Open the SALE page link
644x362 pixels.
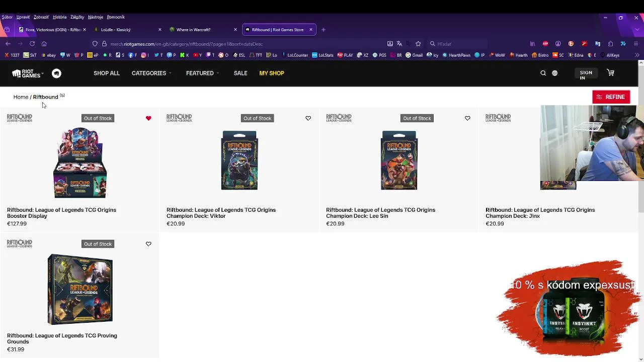click(x=240, y=73)
